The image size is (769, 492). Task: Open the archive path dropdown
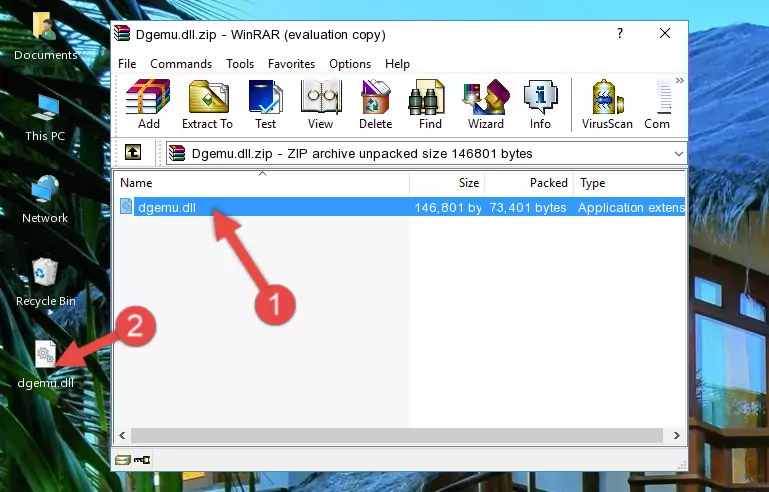[678, 154]
